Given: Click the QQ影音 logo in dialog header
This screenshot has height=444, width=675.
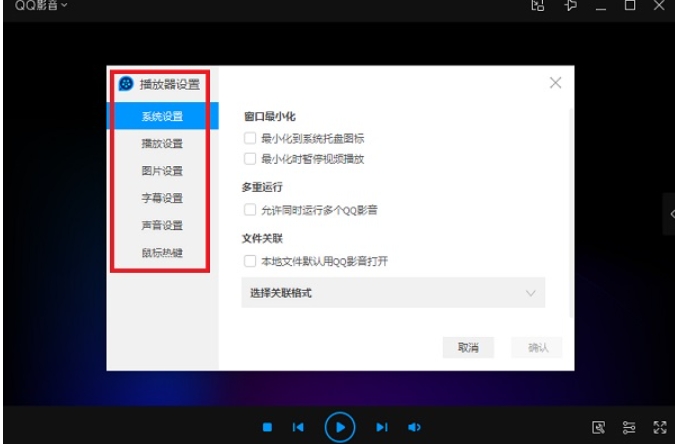Looking at the screenshot, I should click(x=126, y=84).
